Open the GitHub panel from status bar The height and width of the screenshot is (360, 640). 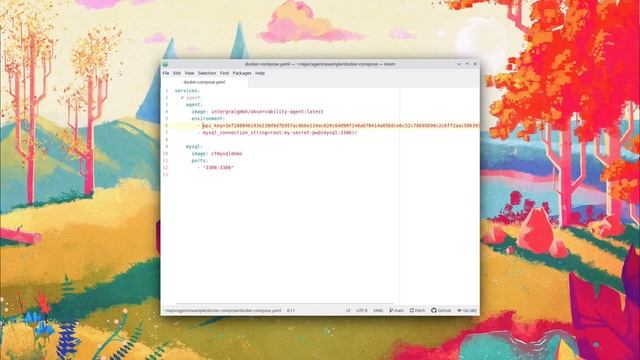(441, 311)
